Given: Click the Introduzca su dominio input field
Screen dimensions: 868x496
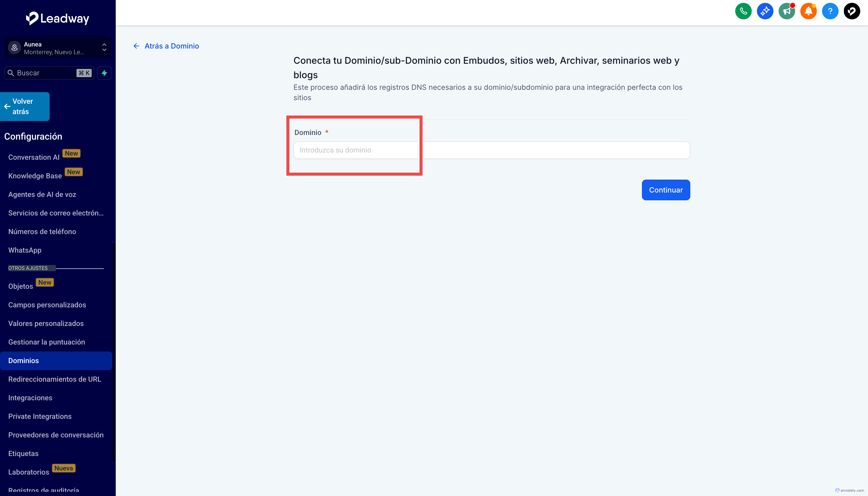Looking at the screenshot, I should click(x=491, y=150).
